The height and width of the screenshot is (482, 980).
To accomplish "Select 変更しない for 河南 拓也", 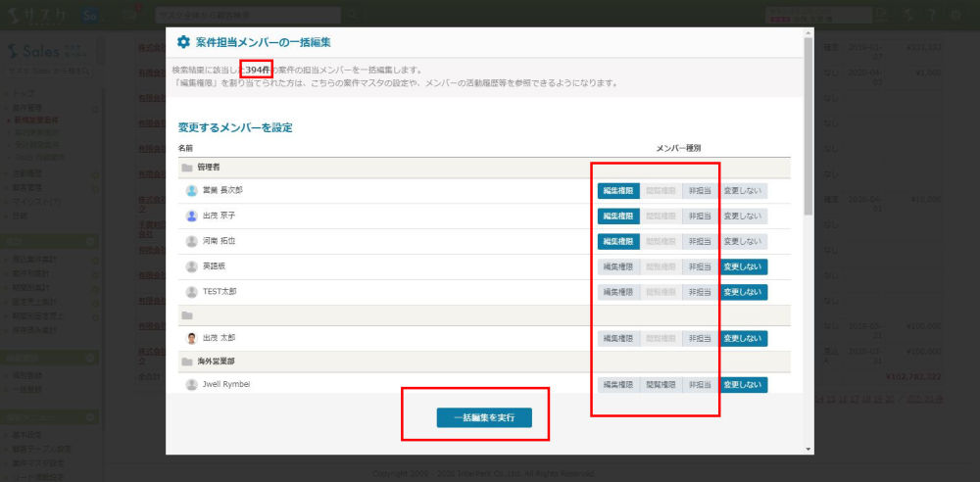I will point(743,241).
